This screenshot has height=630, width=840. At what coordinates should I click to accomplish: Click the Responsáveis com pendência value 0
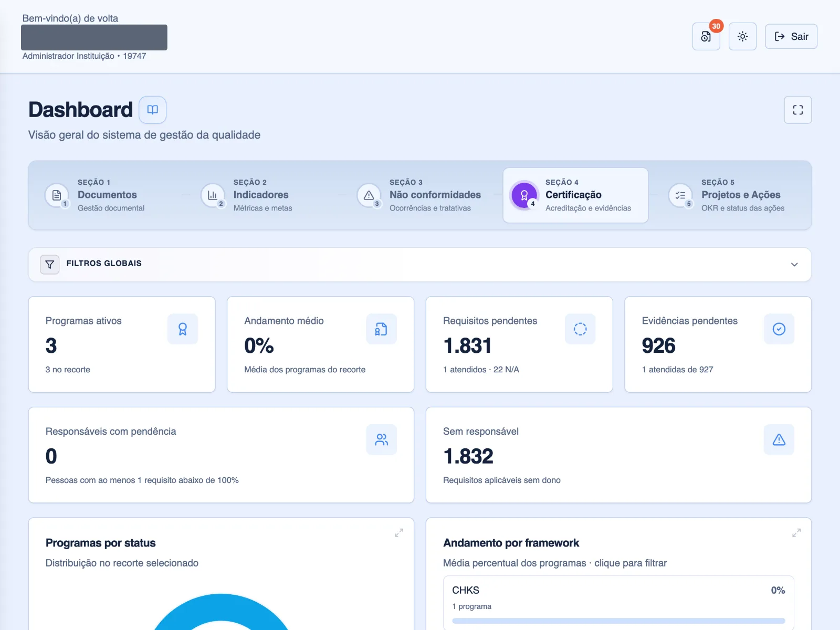[x=51, y=456]
